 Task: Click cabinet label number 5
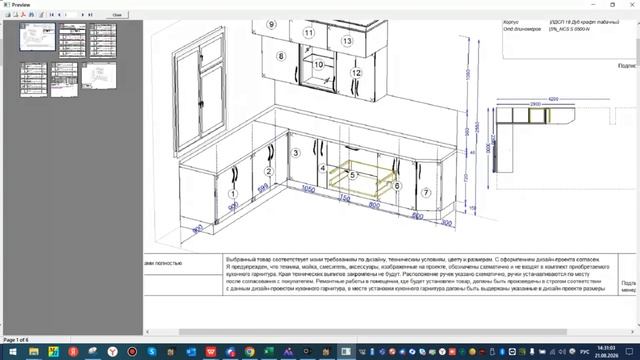352,175
